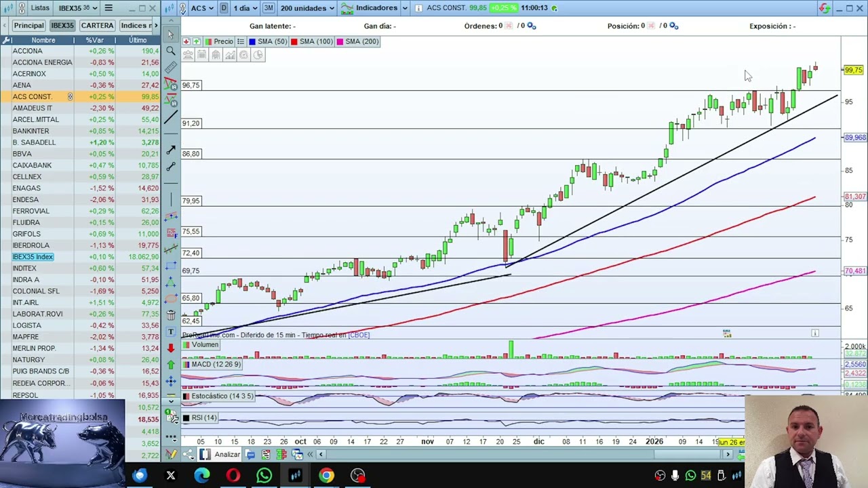
Task: Activate the magnifier zoom tool
Action: click(171, 51)
